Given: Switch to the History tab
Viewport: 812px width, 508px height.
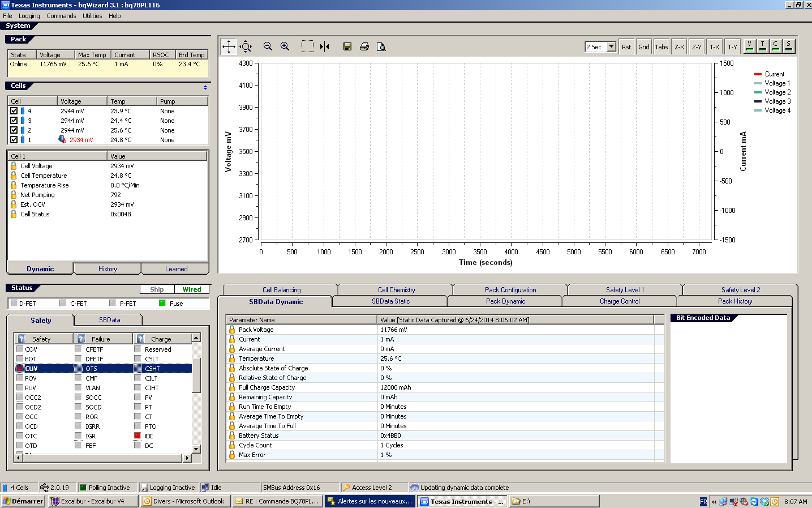Looking at the screenshot, I should point(108,269).
